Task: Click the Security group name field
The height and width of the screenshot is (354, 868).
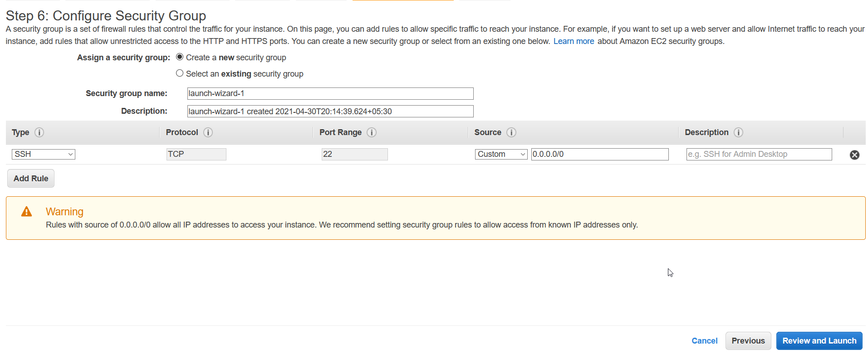Action: pos(330,93)
